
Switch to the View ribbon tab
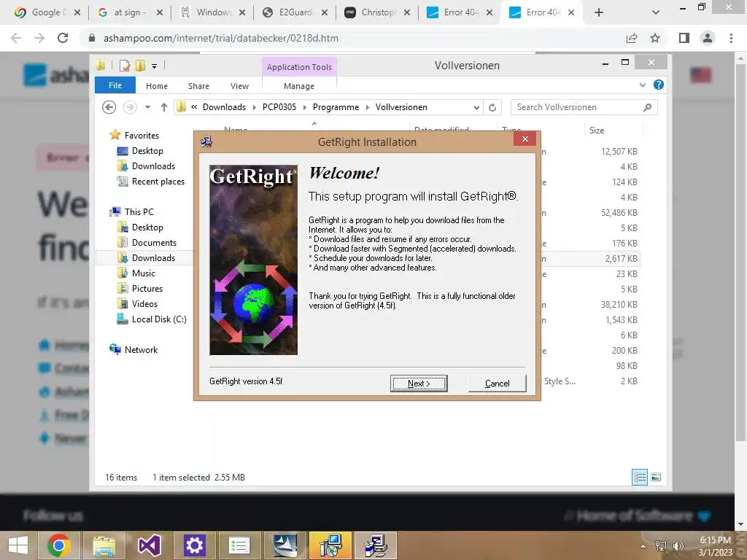[x=239, y=86]
